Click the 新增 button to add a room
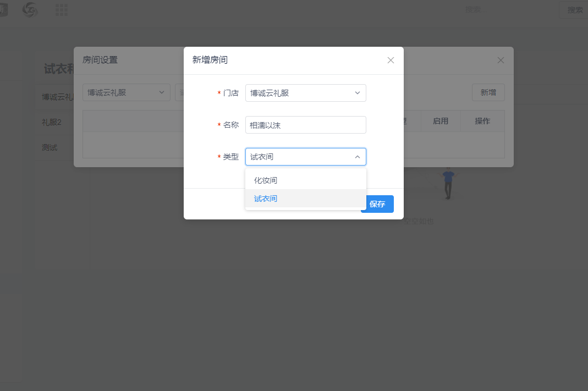 (x=488, y=92)
